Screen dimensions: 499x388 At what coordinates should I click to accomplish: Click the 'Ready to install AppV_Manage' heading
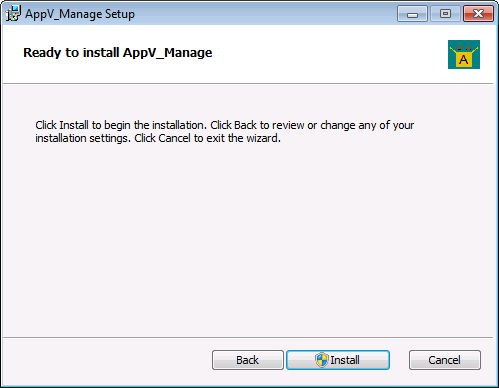pos(118,53)
